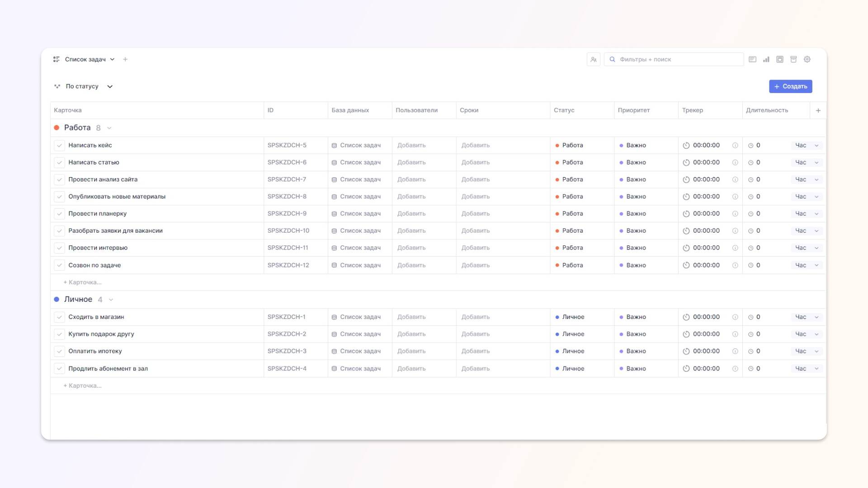Collapse the Работа group
Screen dimensions: 868x488
point(109,128)
